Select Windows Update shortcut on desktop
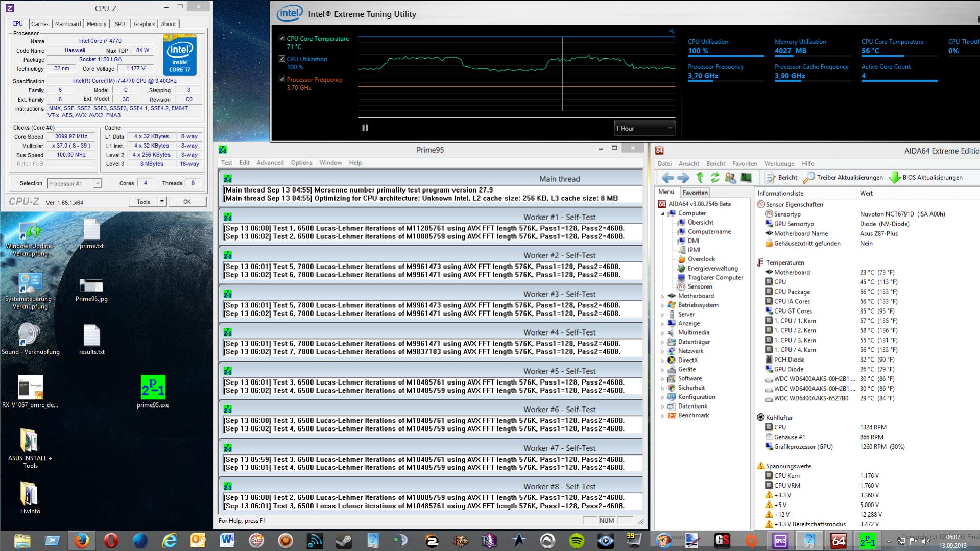Viewport: 980px width, 551px height. pos(30,239)
